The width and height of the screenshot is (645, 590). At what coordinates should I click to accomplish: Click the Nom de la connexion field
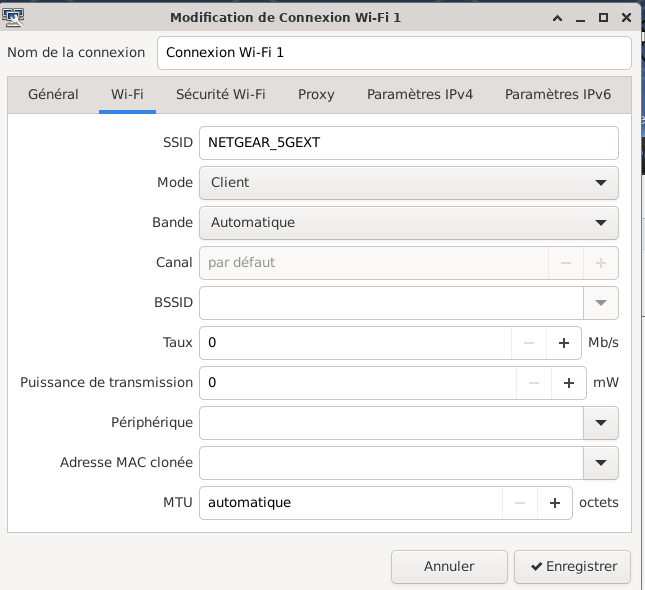(394, 53)
